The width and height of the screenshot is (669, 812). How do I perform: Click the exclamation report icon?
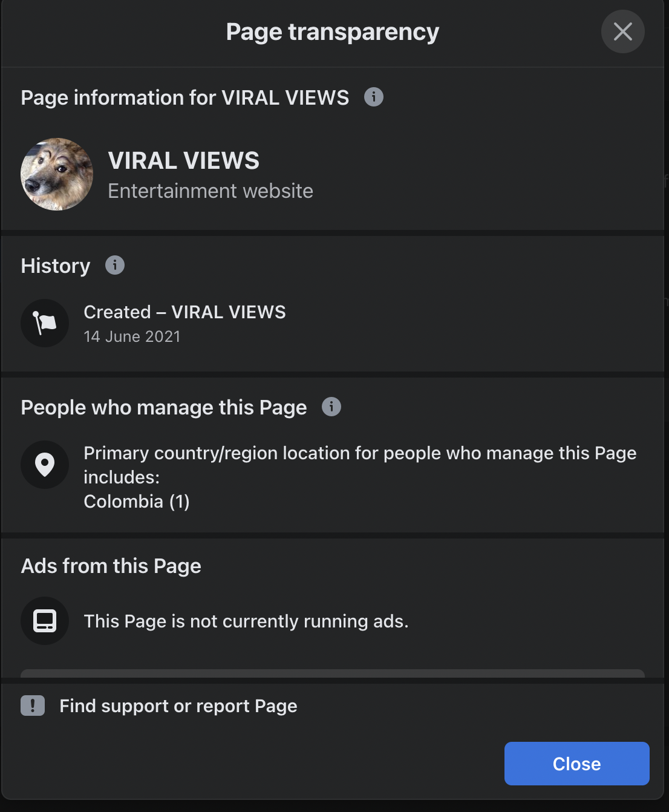click(33, 706)
